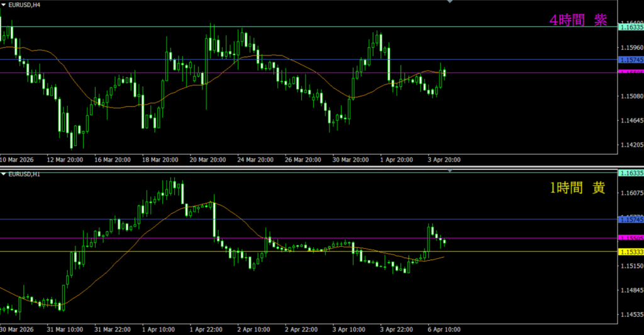The image size is (644, 335).
Task: Click the '4時間 紫' text label
Action: click(578, 20)
